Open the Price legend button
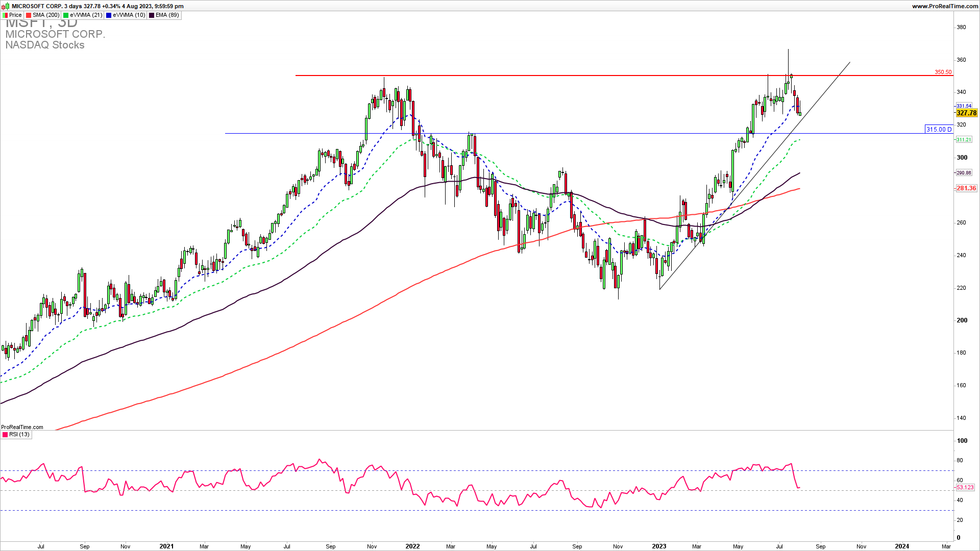The height and width of the screenshot is (551, 980). click(12, 15)
